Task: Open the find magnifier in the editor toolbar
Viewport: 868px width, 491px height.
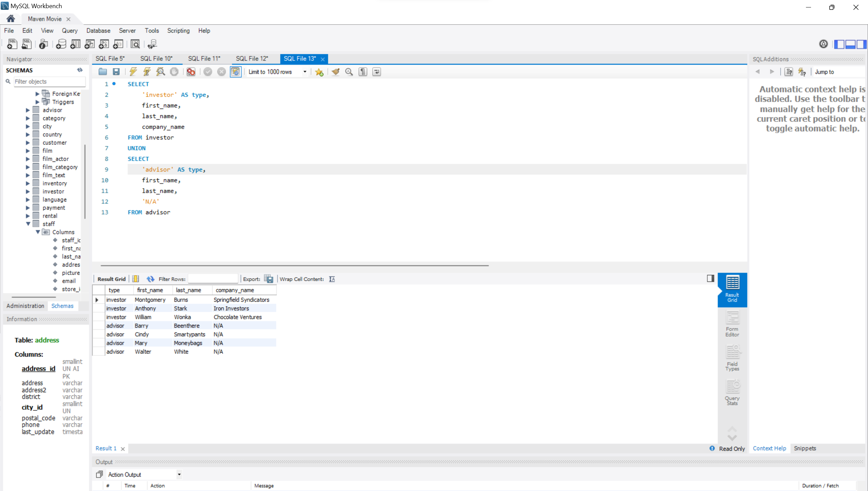Action: (349, 72)
